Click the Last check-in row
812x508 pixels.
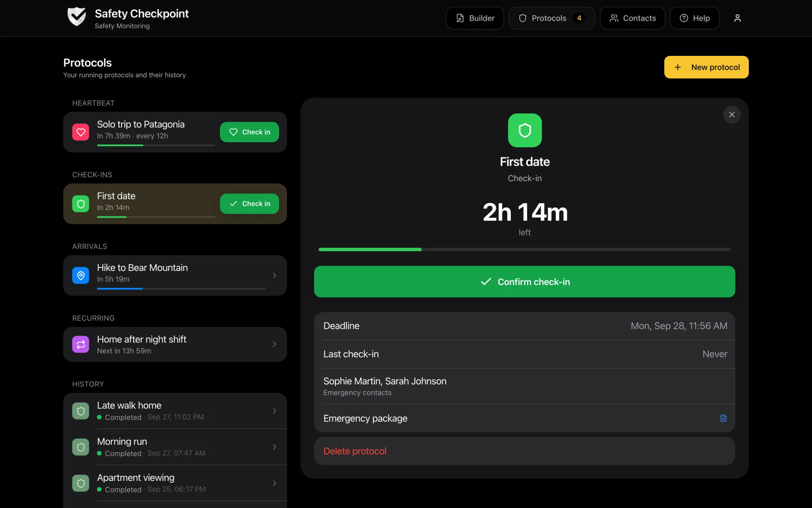point(524,354)
